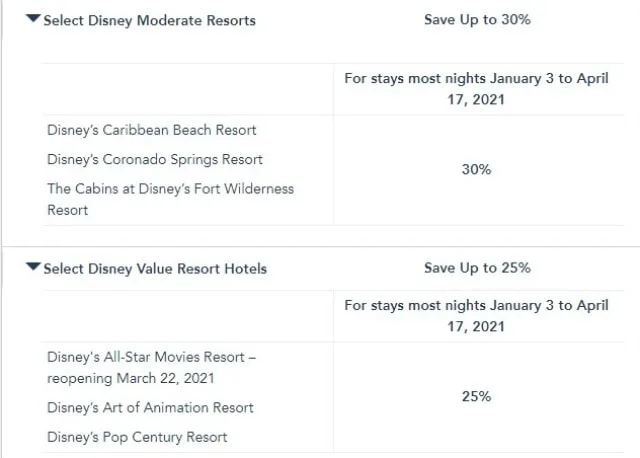This screenshot has height=458, width=640.
Task: Collapse the Select Disney Moderate Resorts triangle
Action: (x=33, y=18)
